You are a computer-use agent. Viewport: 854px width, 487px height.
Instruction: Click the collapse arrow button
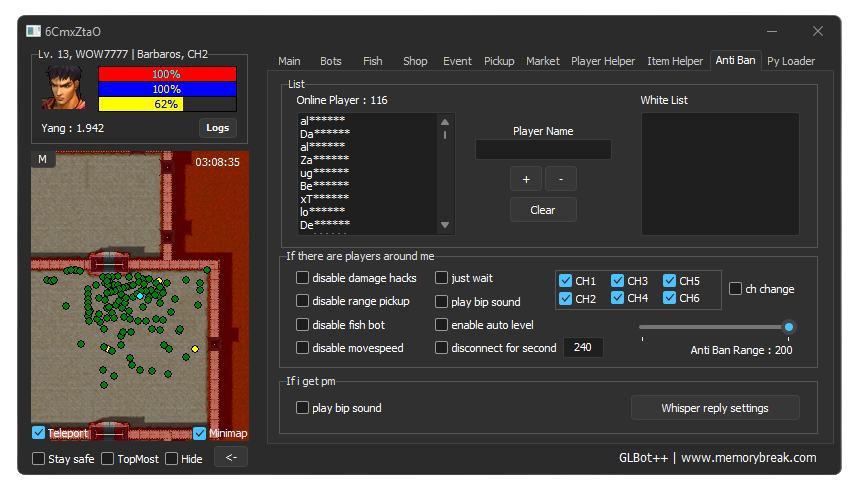pos(231,458)
